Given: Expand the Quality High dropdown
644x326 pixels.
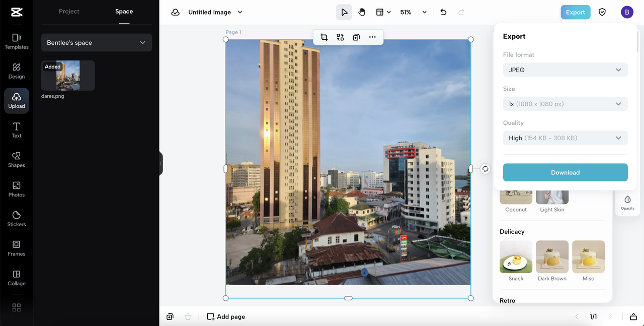Looking at the screenshot, I should tap(565, 138).
